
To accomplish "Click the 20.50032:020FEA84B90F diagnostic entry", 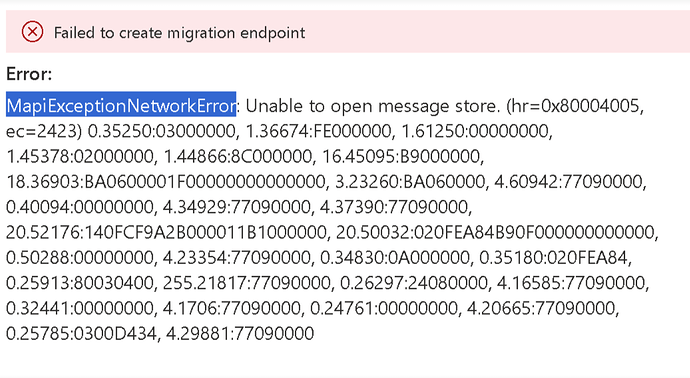I will tap(497, 232).
